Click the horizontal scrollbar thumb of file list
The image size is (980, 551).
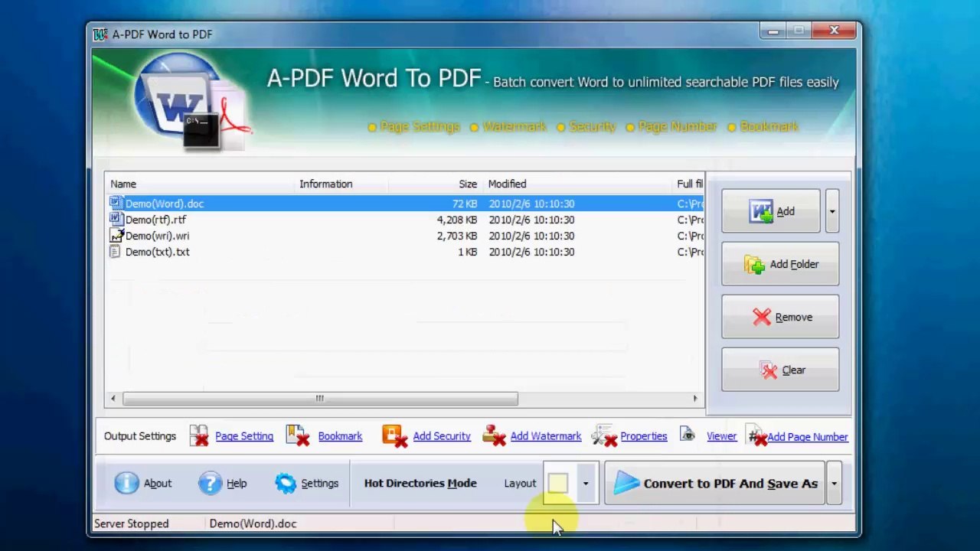[320, 398]
